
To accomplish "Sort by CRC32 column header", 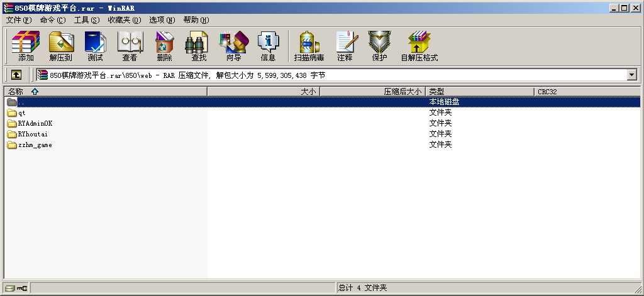I will [x=587, y=92].
